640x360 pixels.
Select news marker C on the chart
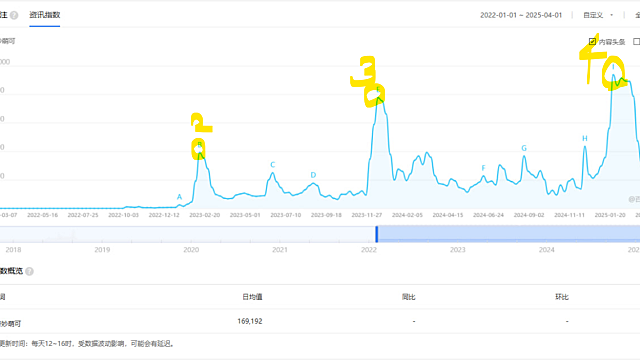[x=273, y=165]
